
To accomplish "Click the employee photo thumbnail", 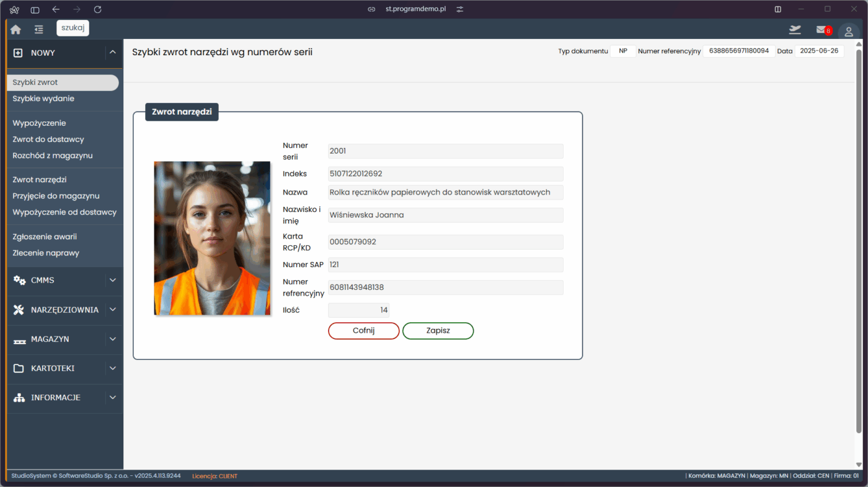I will pos(212,238).
